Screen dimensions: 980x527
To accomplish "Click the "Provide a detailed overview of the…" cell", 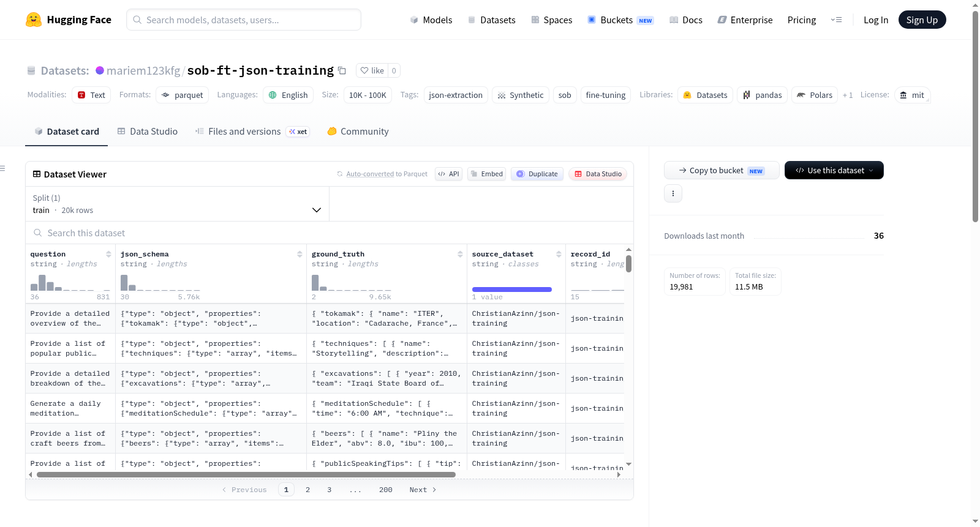I will tap(70, 318).
